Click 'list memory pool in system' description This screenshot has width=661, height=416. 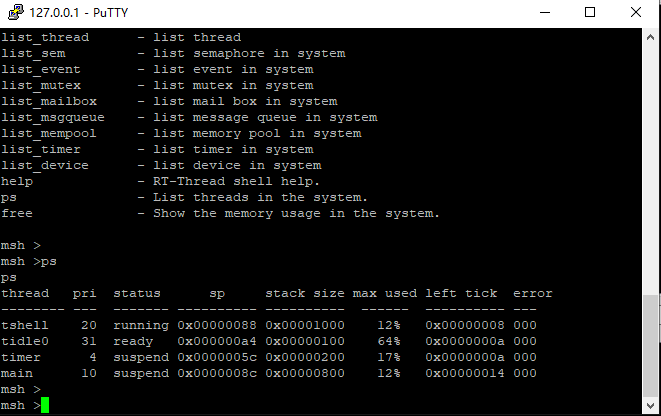[x=257, y=134]
